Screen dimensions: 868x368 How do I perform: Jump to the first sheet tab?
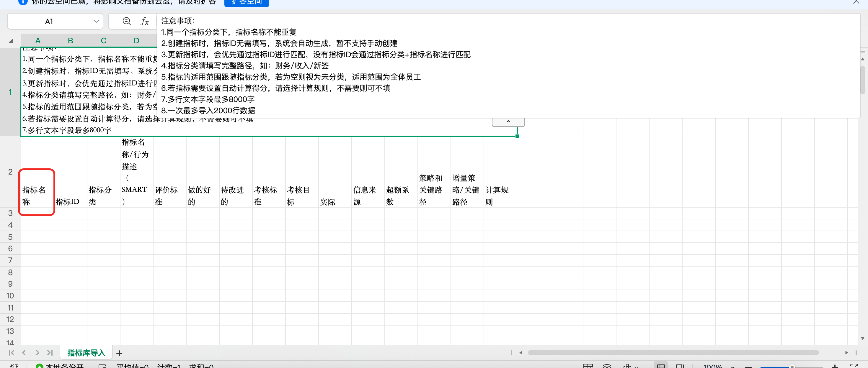point(11,352)
